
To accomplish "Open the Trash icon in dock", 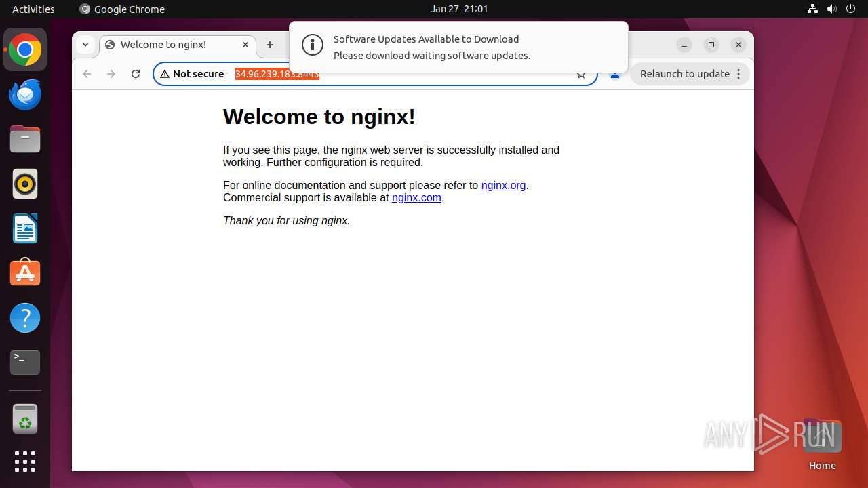I will pyautogui.click(x=25, y=419).
